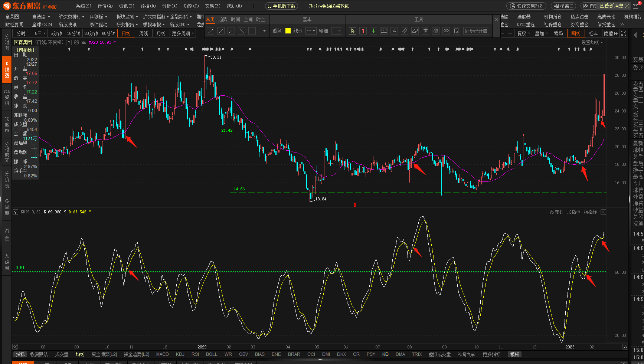The height and width of the screenshot is (364, 644).
Task: Click the 手机版下载 button
Action: (281, 6)
